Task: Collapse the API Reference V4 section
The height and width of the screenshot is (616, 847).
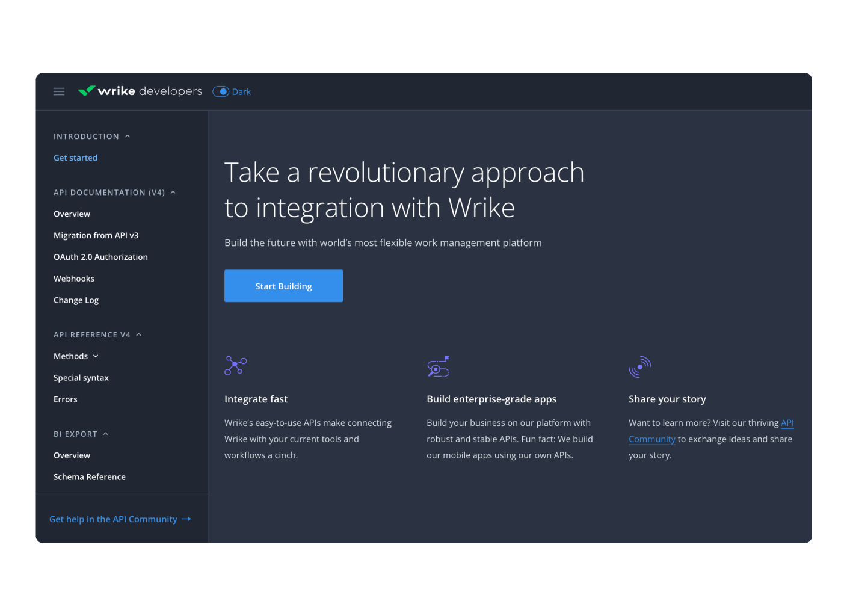Action: [x=139, y=335]
